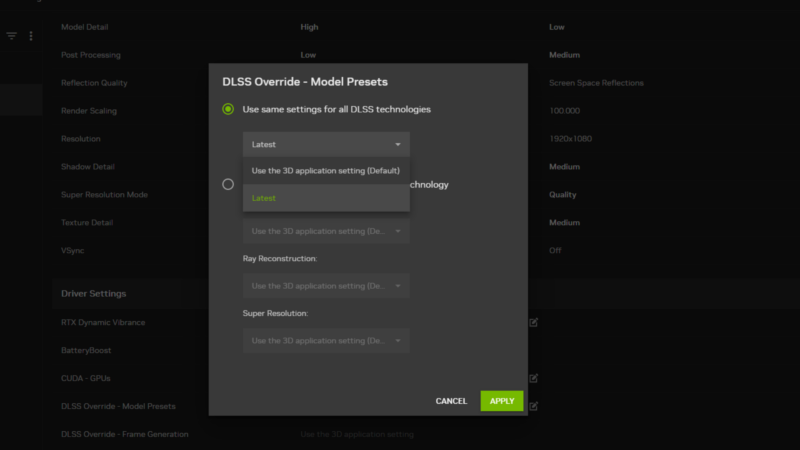Select DLSS Override - Frame Generation row
Screen dimensions: 800x450
tap(124, 434)
